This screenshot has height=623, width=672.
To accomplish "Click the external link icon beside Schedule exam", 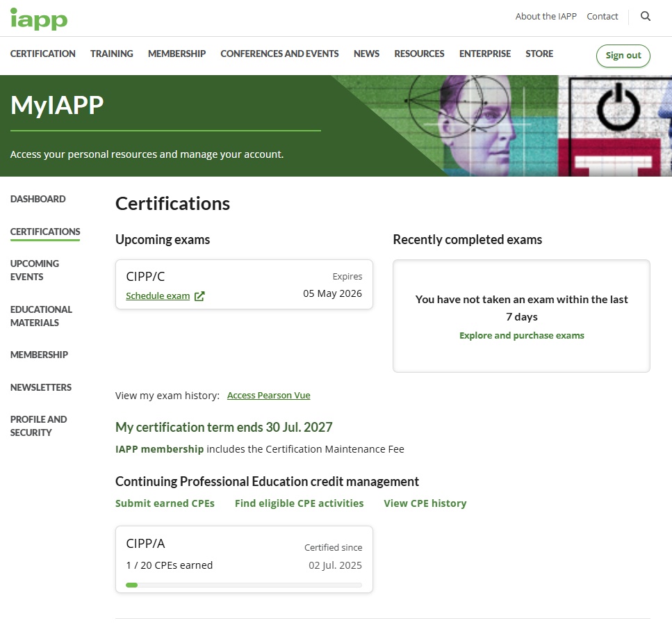I will (199, 296).
